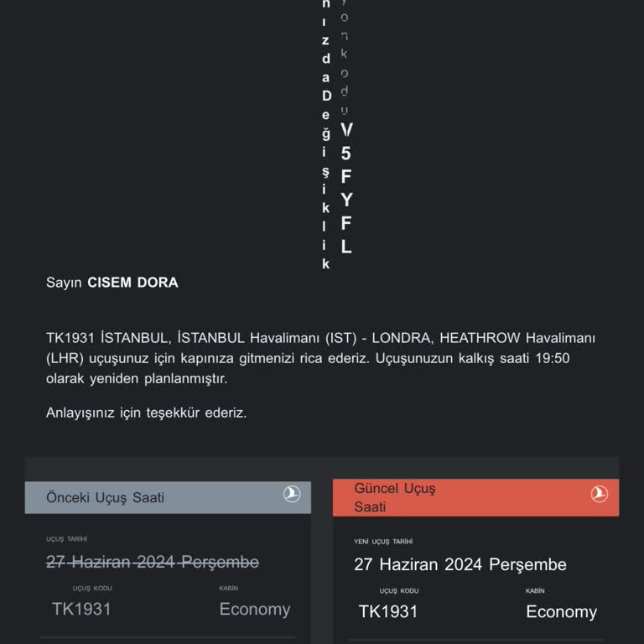Click the new flight date 27 Haziran 2024 Perşembe

pyautogui.click(x=460, y=564)
